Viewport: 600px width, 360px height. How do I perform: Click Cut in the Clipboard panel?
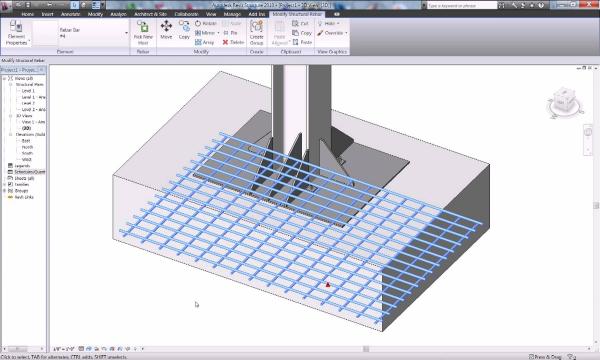click(300, 23)
